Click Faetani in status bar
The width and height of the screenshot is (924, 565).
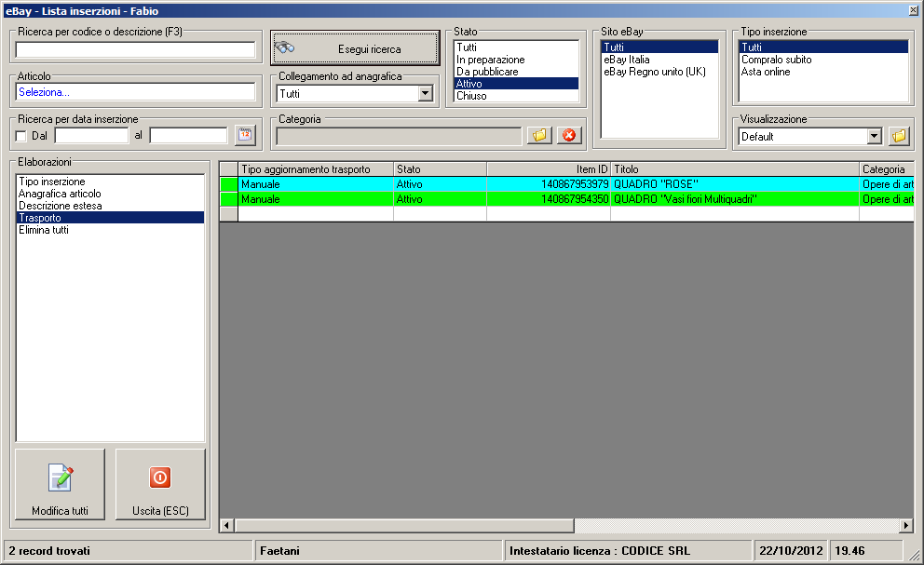(x=280, y=551)
